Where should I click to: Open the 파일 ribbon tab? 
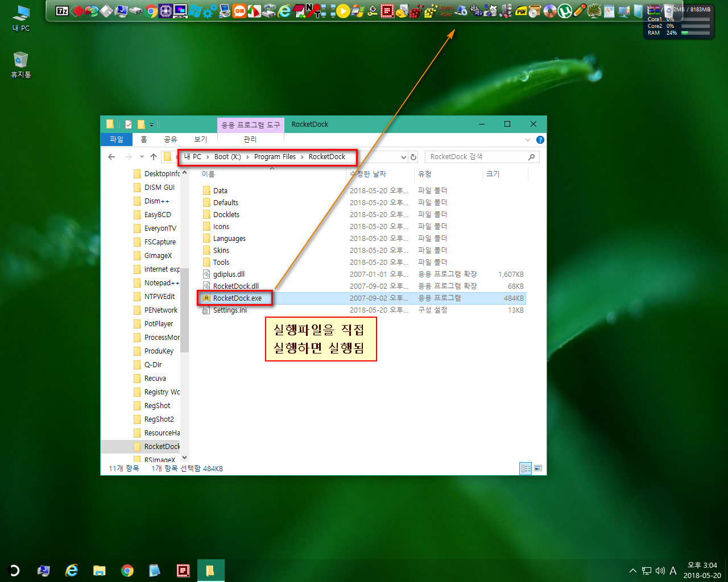[117, 139]
